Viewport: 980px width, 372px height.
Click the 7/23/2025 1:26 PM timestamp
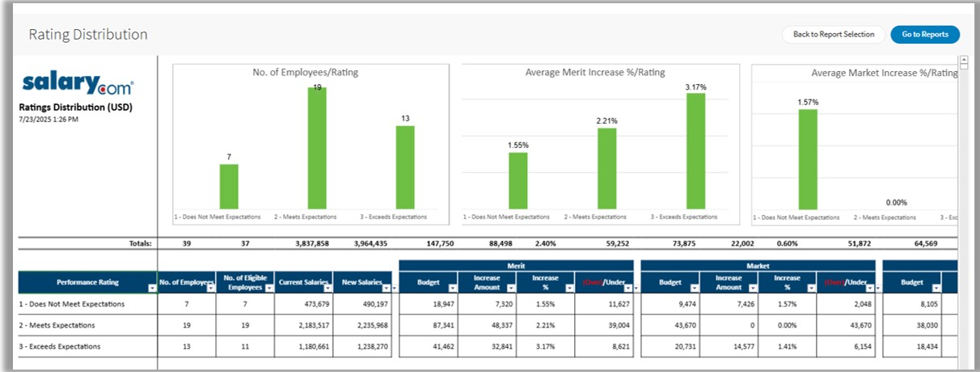pos(49,119)
